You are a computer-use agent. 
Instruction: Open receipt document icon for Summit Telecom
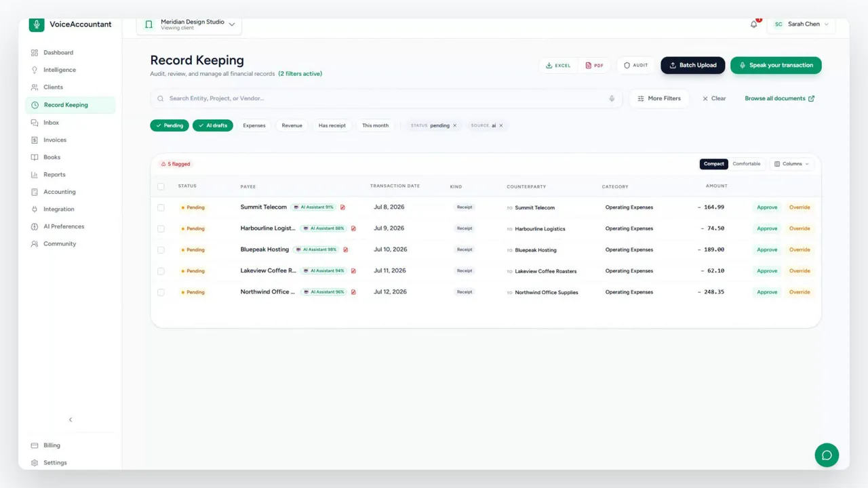342,207
